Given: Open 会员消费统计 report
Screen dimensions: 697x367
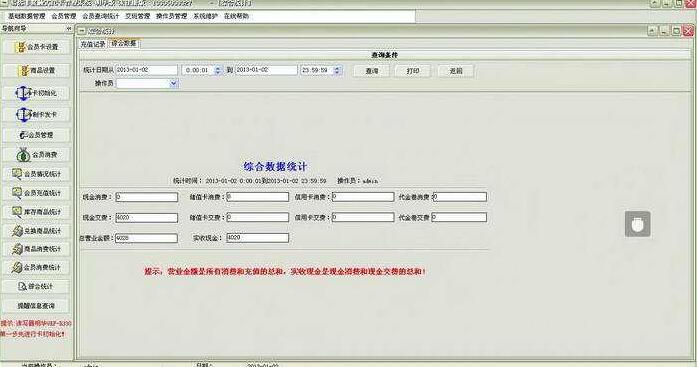Looking at the screenshot, I should click(36, 267).
